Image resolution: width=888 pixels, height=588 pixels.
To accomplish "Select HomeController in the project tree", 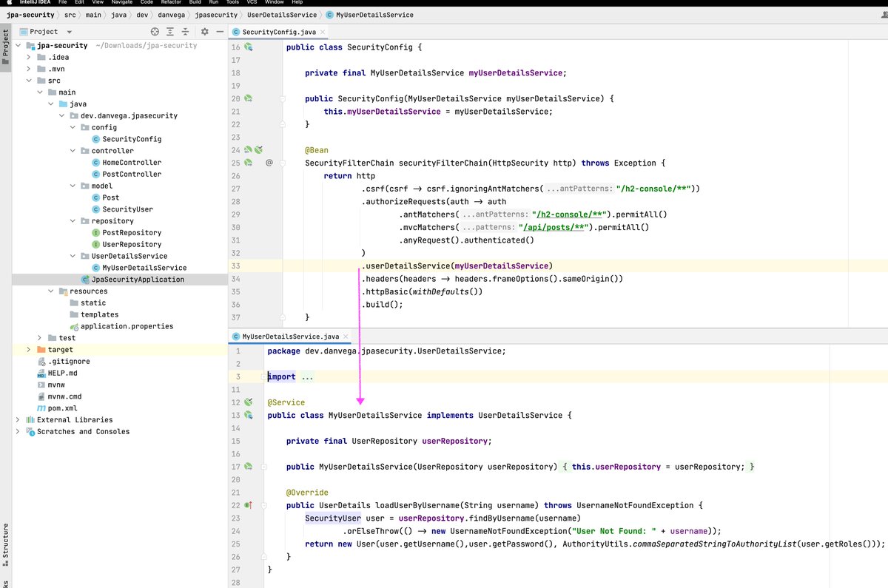I will 132,163.
